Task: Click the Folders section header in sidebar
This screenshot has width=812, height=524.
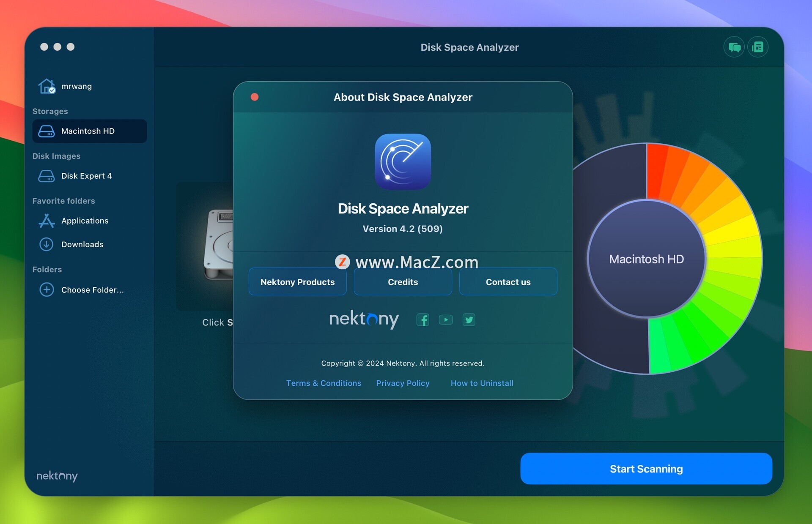Action: pos(47,269)
